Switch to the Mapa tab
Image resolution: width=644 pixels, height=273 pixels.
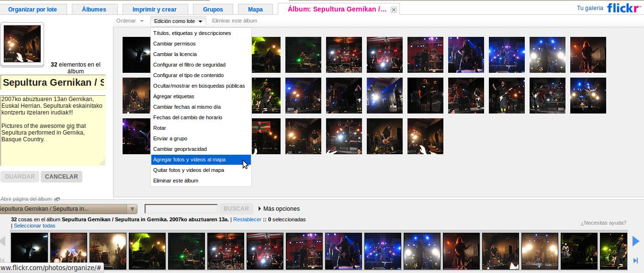click(x=255, y=10)
